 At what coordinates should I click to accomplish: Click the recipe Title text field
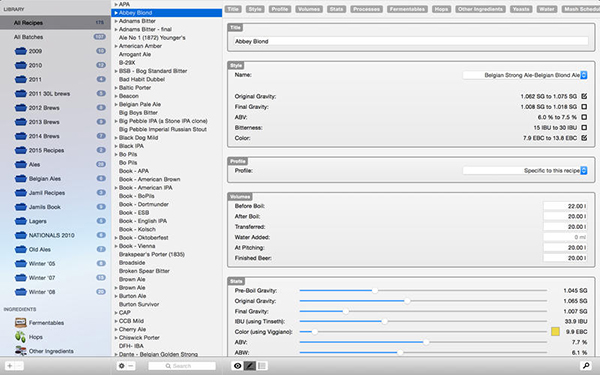[x=411, y=41]
